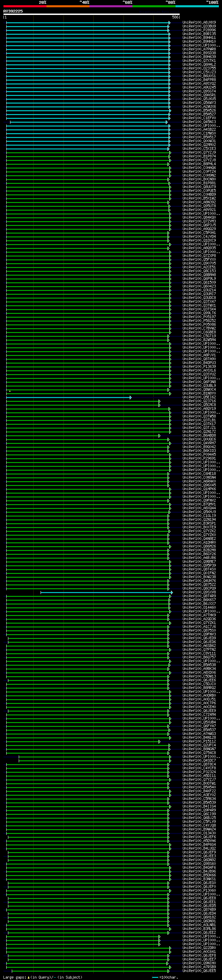
Task: Select hit label UniRef100_C5XJZ3
Action: [x=199, y=72]
